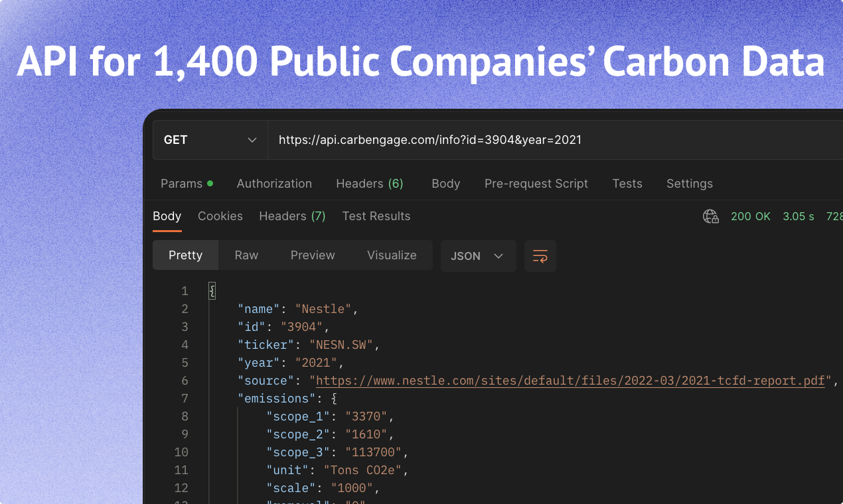The width and height of the screenshot is (843, 504).
Task: Open the nestle.com tcfd-report source link
Action: 570,381
